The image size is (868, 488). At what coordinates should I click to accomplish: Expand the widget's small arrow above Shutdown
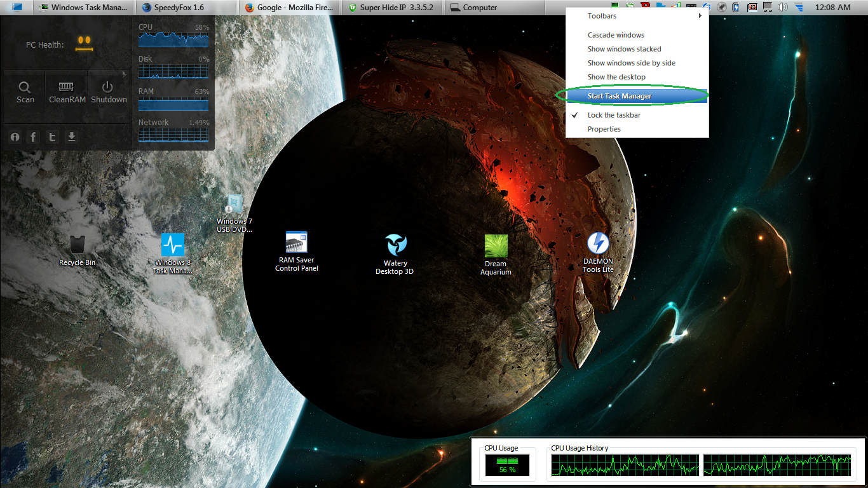pos(125,74)
